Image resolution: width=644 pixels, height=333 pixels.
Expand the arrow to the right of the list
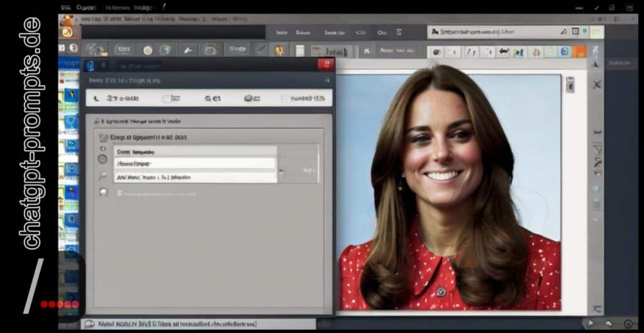pyautogui.click(x=282, y=170)
